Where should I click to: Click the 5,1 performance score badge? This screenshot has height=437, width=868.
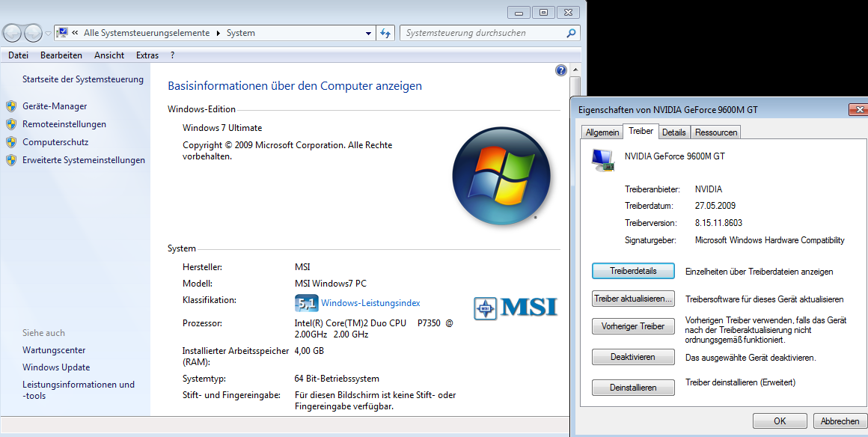tap(306, 303)
